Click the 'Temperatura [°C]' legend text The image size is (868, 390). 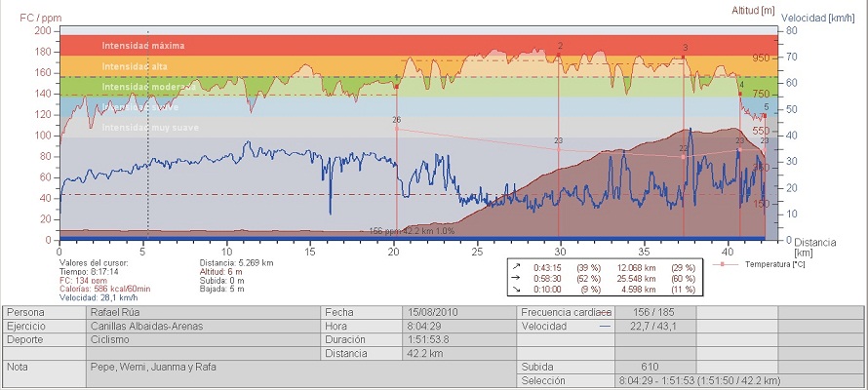coord(774,265)
